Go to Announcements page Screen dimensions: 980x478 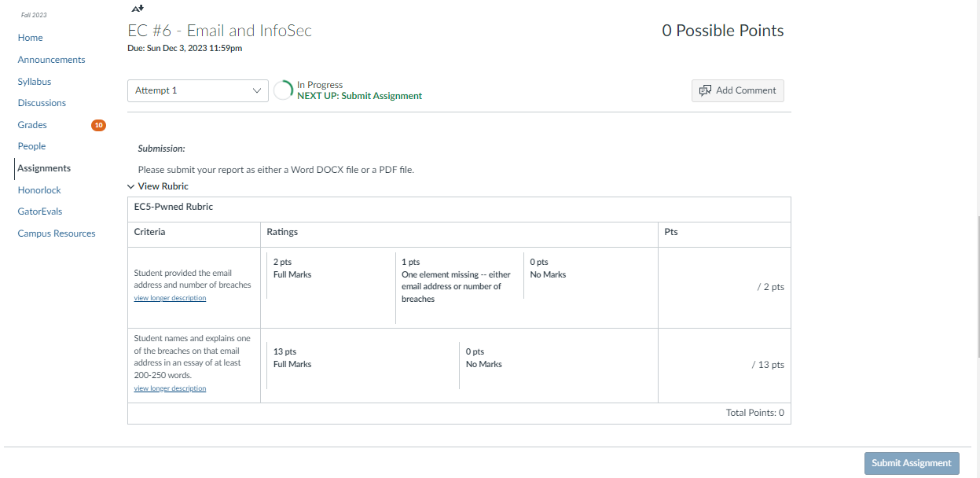51,60
